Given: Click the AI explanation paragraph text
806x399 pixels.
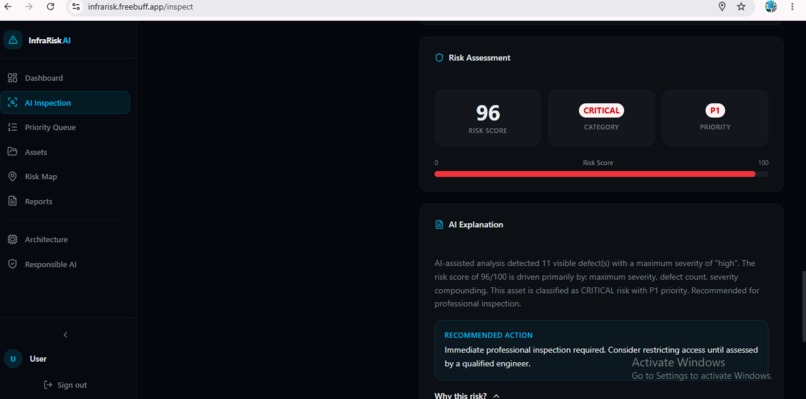Looking at the screenshot, I should 597,283.
